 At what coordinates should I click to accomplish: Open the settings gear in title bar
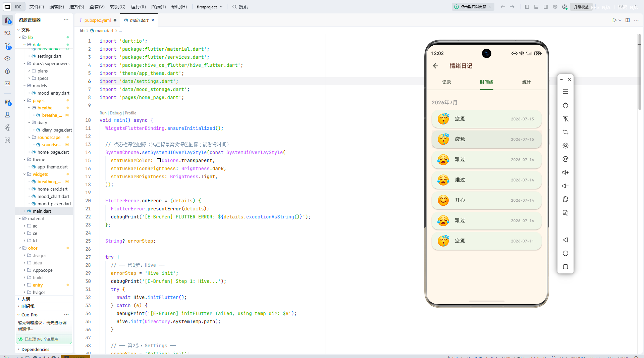555,7
